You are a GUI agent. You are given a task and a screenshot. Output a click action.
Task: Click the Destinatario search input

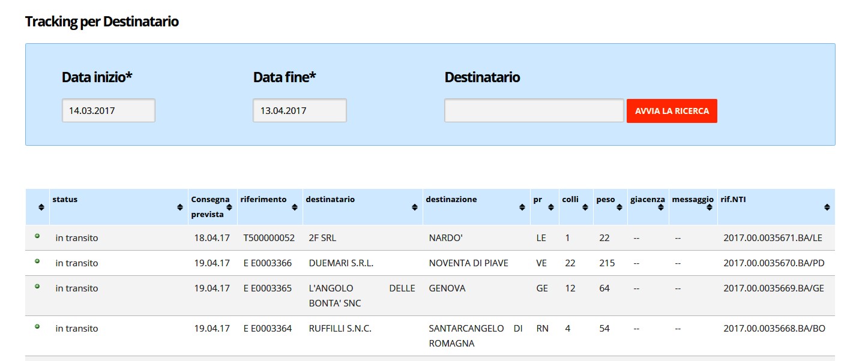(x=534, y=111)
